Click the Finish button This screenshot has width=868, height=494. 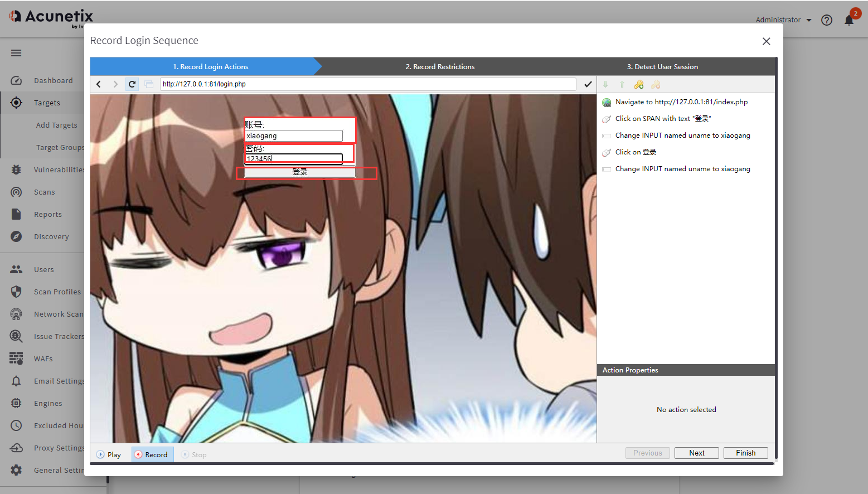[745, 453]
